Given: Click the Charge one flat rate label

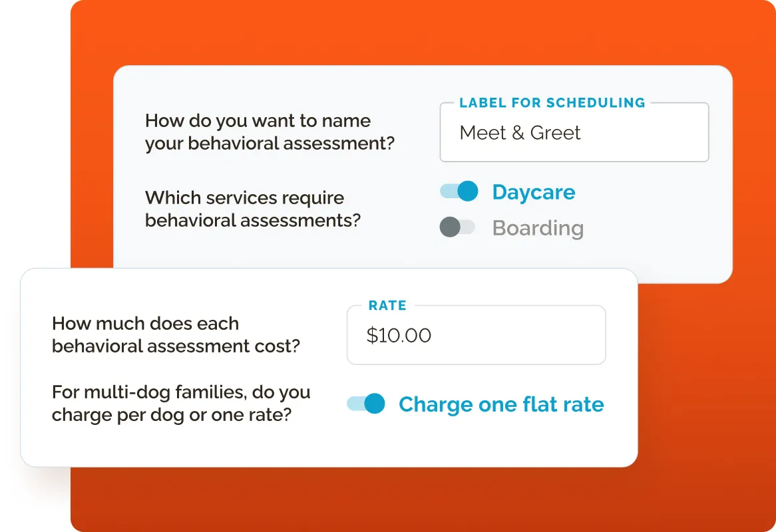Looking at the screenshot, I should [500, 404].
